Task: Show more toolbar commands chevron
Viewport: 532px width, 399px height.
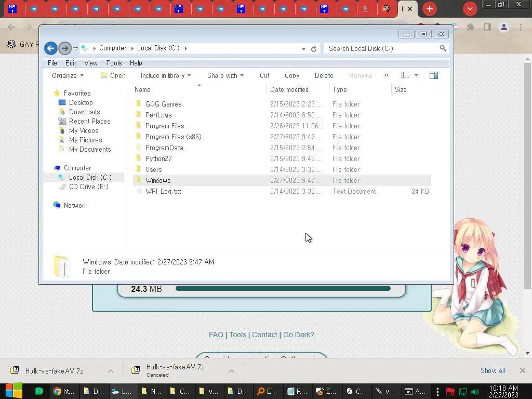Action: click(x=386, y=75)
